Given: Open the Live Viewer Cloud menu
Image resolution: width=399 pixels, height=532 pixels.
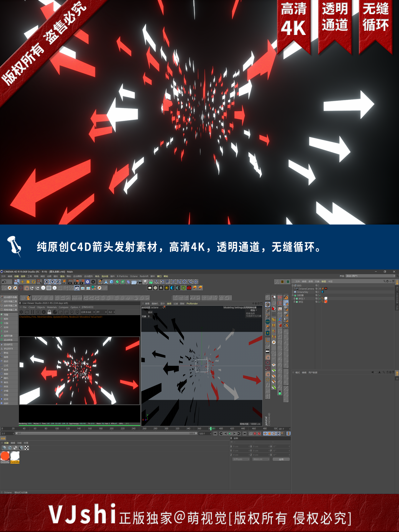Looking at the screenshot, I should (x=32, y=307).
